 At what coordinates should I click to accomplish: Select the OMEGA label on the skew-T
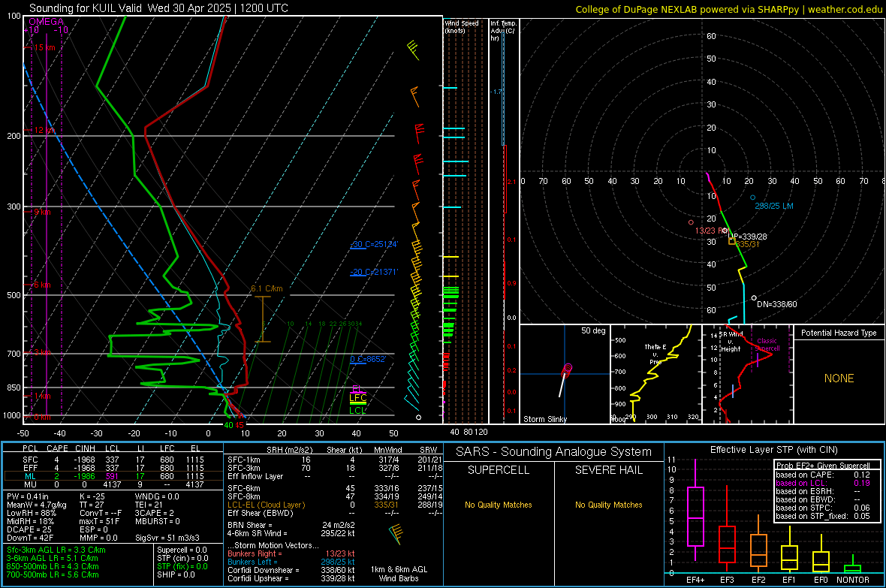46,22
